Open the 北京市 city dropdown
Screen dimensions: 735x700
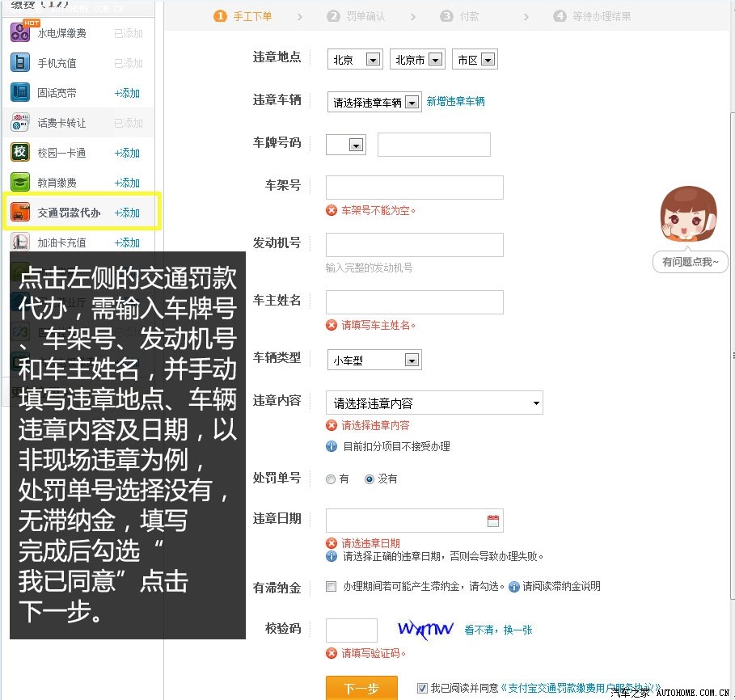tap(418, 59)
